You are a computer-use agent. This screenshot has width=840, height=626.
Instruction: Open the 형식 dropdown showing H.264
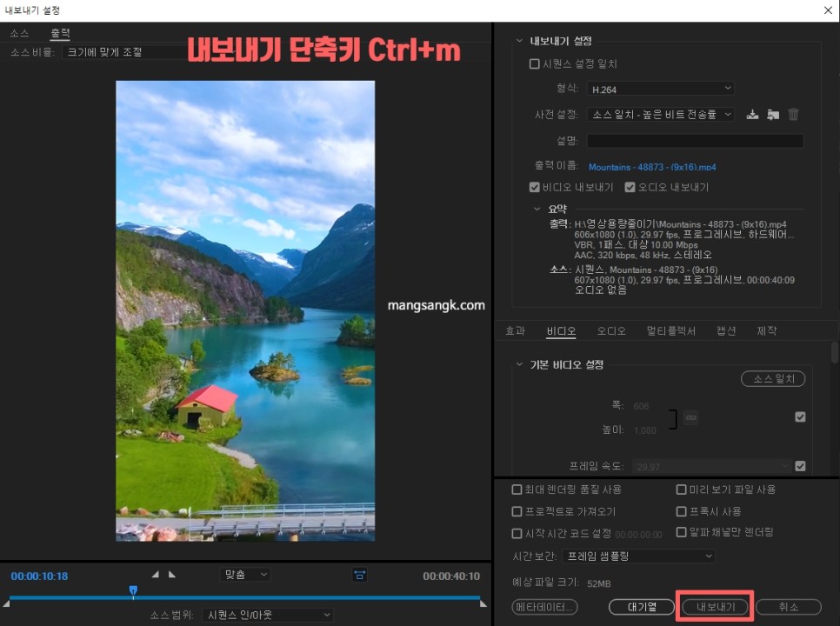tap(660, 88)
